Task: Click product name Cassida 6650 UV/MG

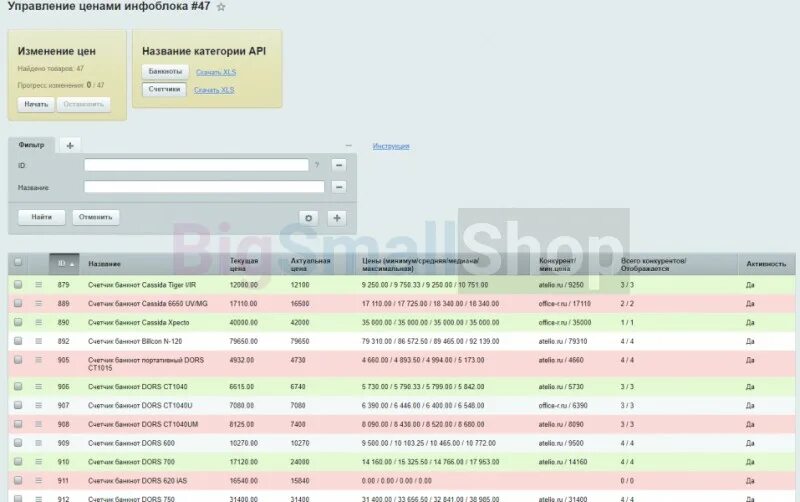Action: click(x=148, y=304)
